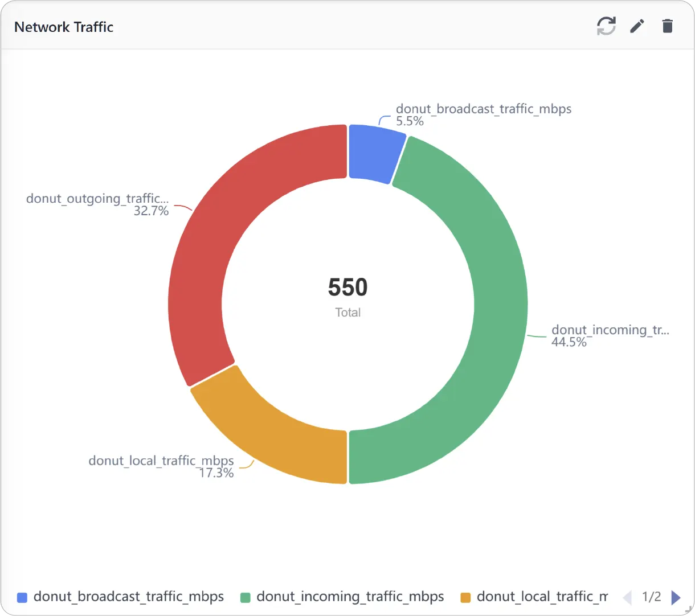695x616 pixels.
Task: Toggle donut_incoming_traffic_mbps legend entry
Action: 342,597
